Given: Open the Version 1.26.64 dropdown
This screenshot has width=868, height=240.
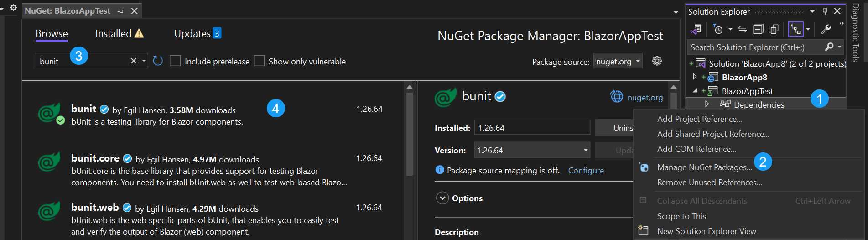Looking at the screenshot, I should tap(532, 150).
